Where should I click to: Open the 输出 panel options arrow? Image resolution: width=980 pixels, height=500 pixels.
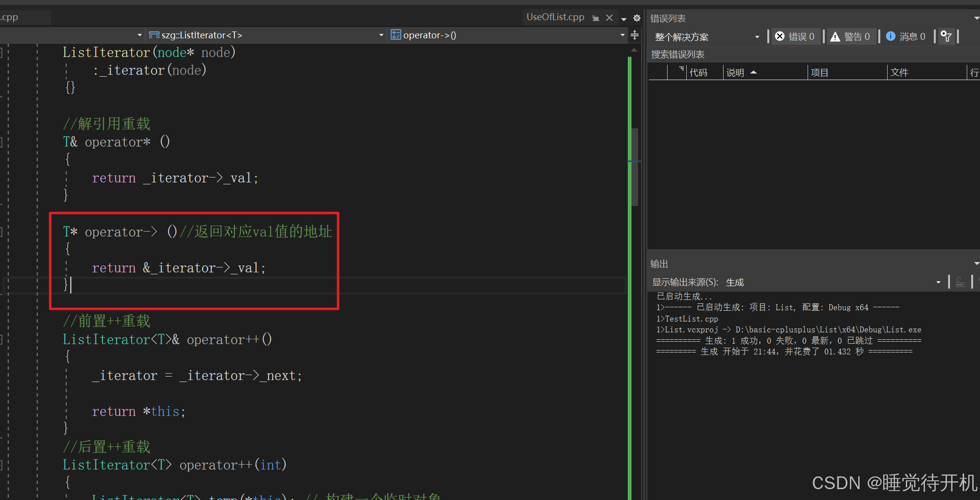point(977,264)
